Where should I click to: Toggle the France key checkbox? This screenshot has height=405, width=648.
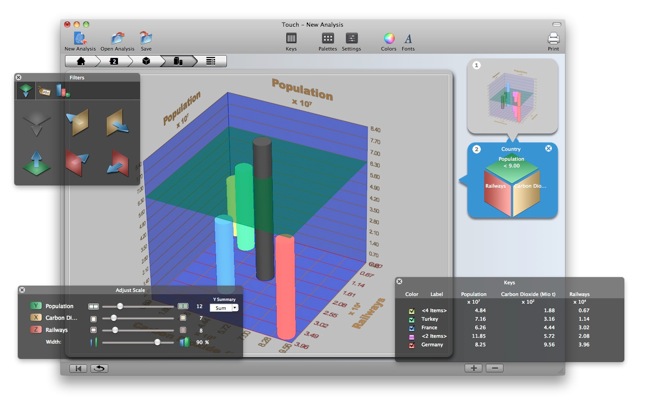[x=412, y=329]
